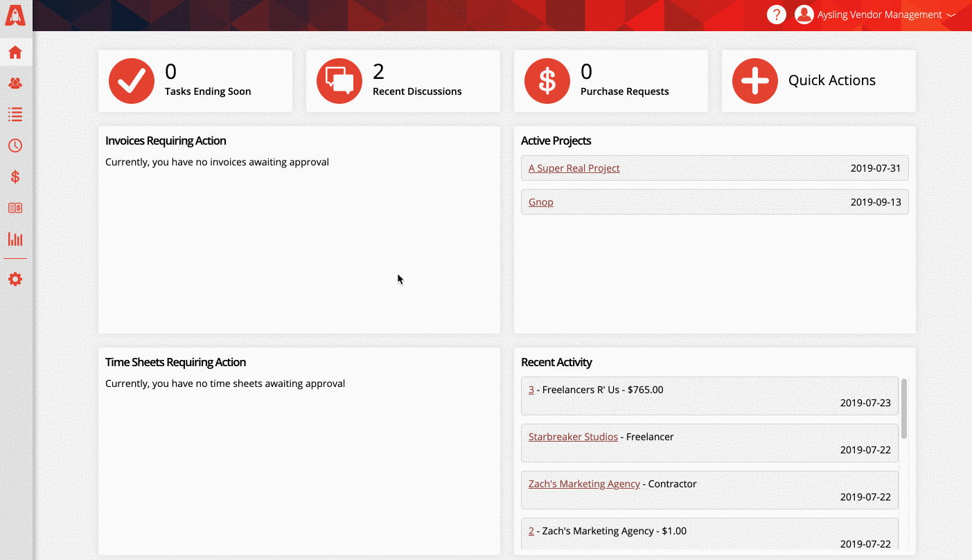The height and width of the screenshot is (560, 972).
Task: Click the Aysling rocket logo
Action: pyautogui.click(x=15, y=15)
